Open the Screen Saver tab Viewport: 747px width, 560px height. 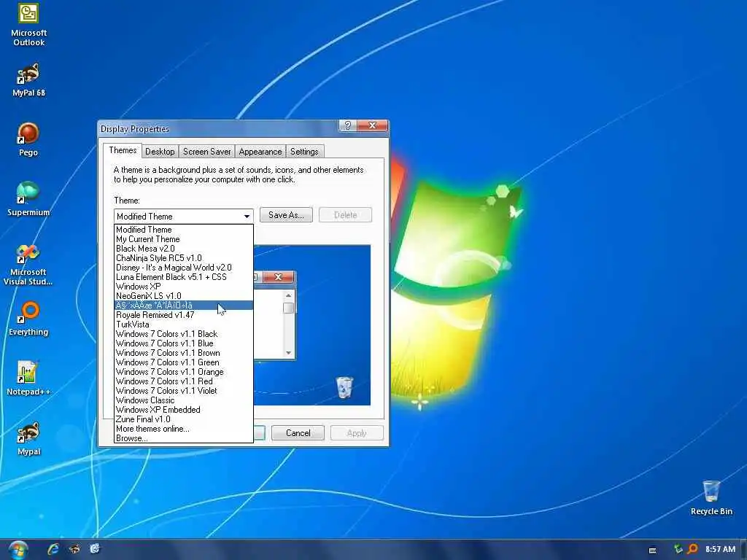pos(206,152)
